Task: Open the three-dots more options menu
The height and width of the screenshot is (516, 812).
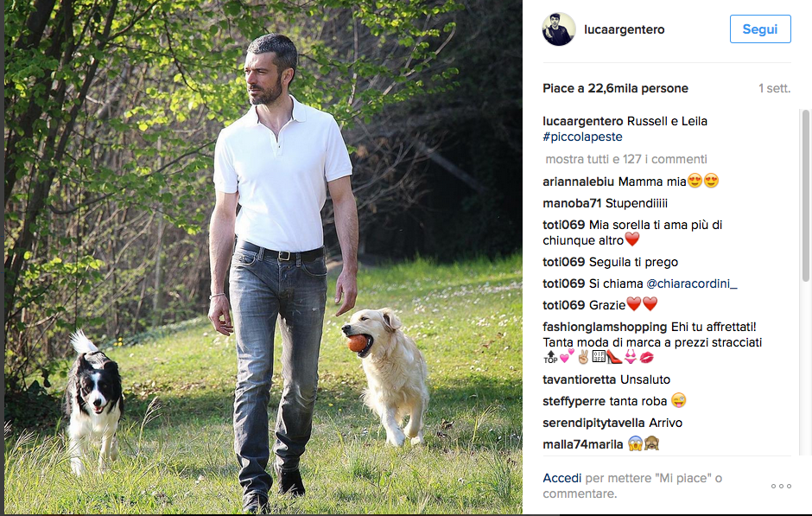Action: coord(781,486)
